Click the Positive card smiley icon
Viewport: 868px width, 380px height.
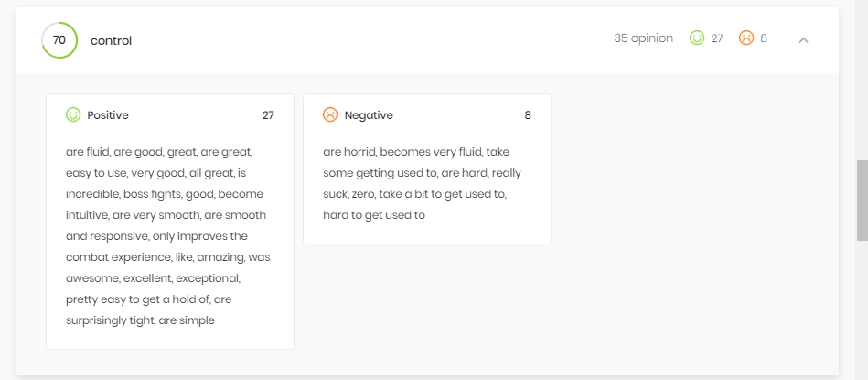(73, 115)
